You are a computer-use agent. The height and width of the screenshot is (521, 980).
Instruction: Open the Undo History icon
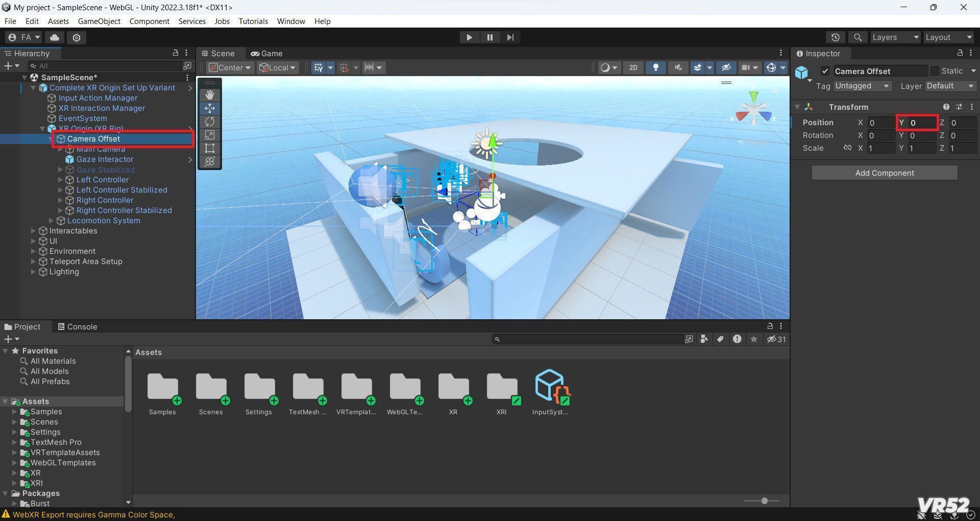(835, 37)
